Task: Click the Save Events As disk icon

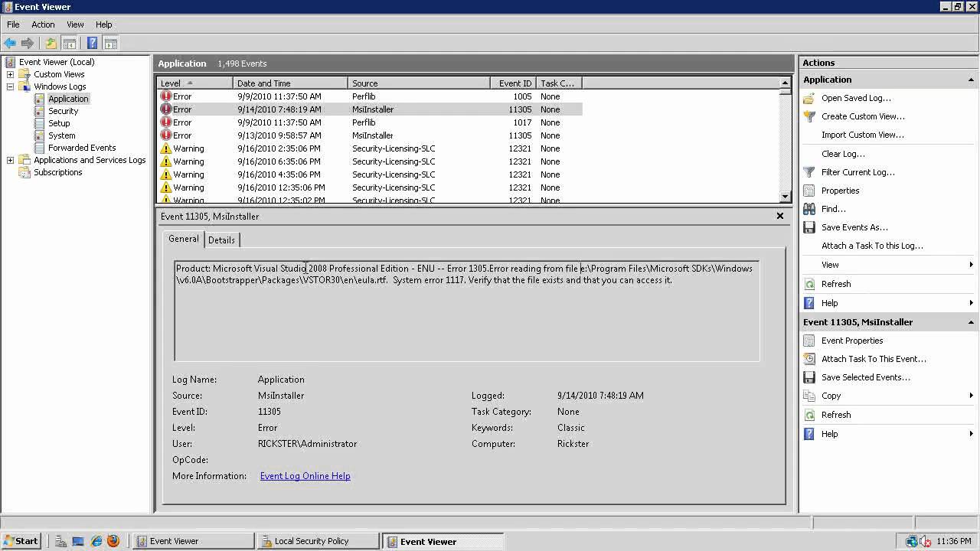Action: pos(809,227)
